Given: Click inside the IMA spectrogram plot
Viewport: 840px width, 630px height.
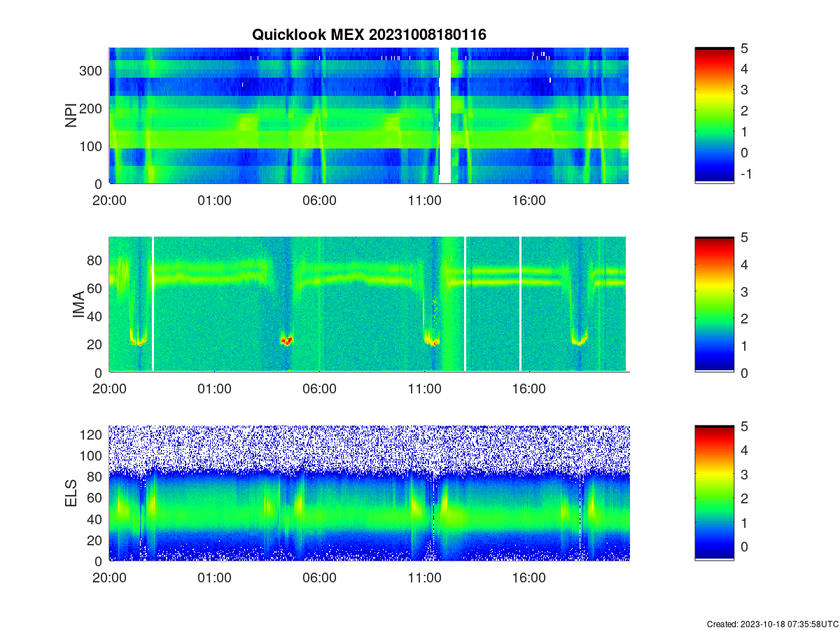Looking at the screenshot, I should (369, 304).
